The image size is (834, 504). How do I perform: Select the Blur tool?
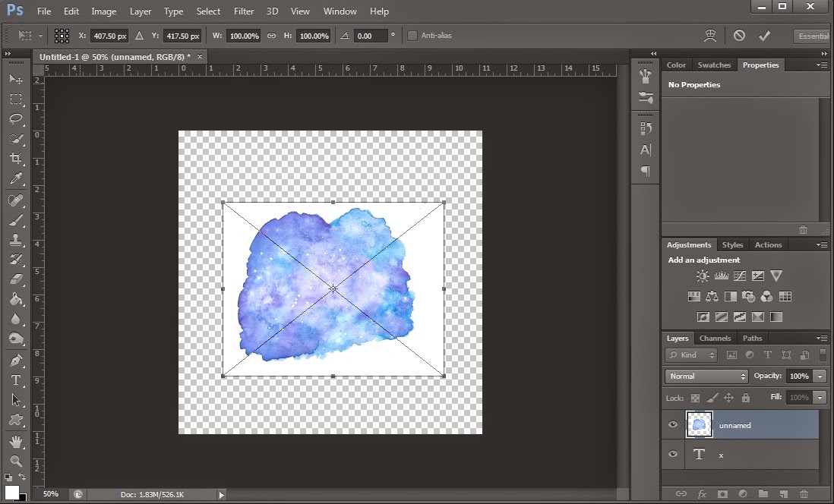coord(16,319)
